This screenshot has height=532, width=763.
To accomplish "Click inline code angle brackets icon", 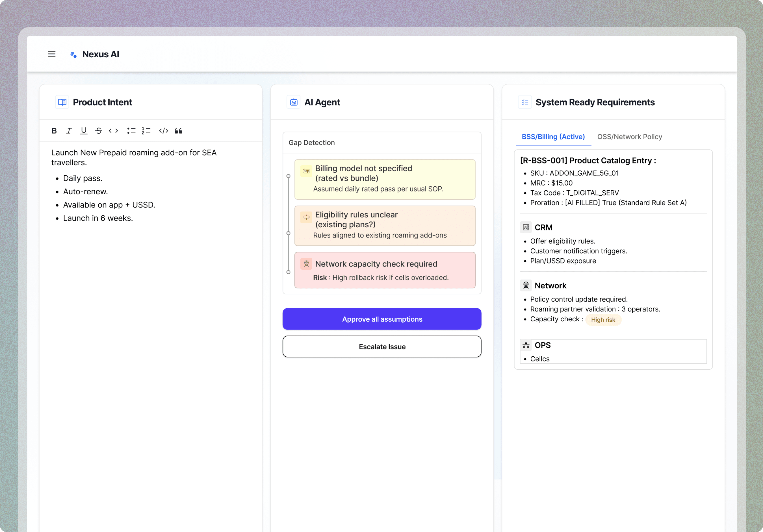I will point(113,131).
